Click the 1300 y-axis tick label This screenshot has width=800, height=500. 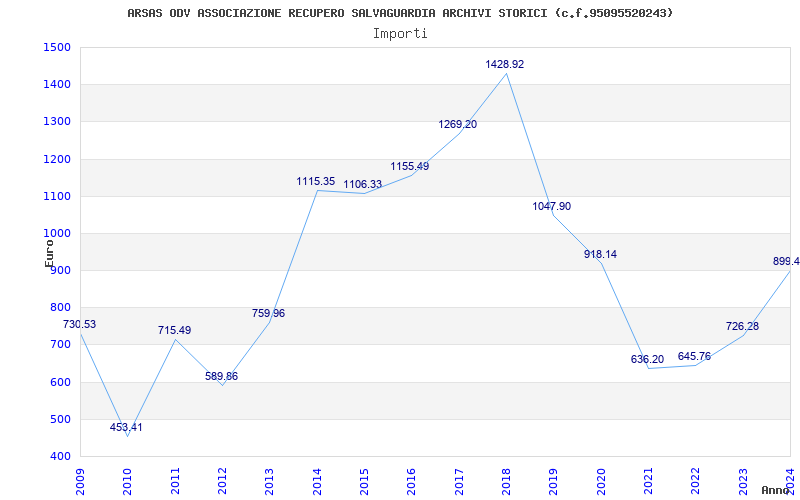click(57, 122)
